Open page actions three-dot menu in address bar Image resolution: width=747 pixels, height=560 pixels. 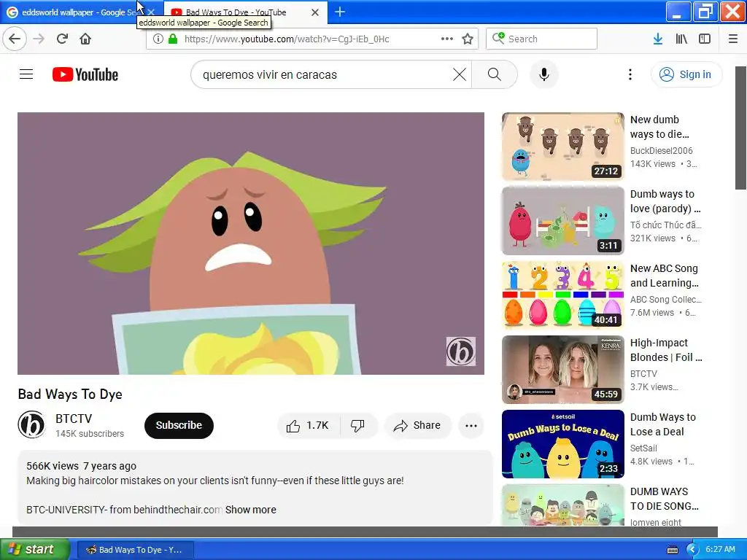pos(447,39)
